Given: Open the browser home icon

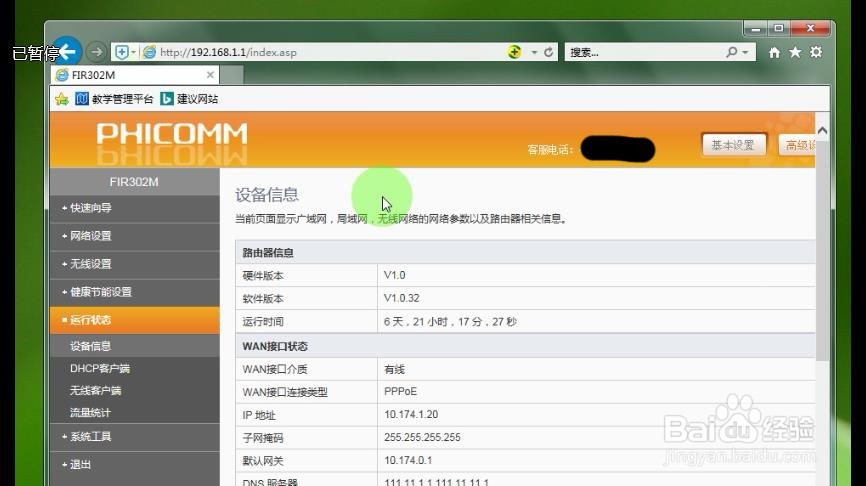Looking at the screenshot, I should (x=774, y=52).
